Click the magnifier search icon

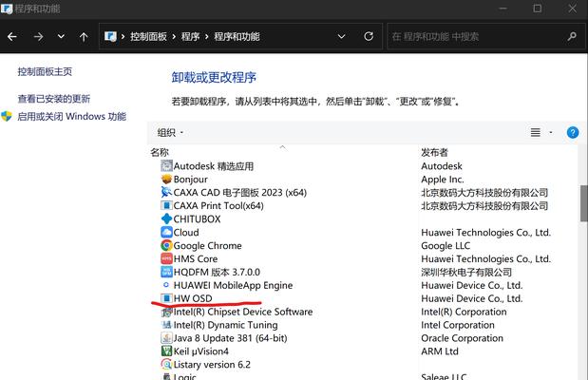pos(572,36)
